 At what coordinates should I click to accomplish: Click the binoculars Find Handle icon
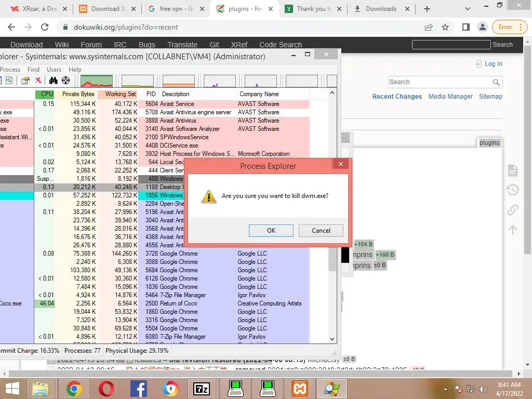tap(54, 81)
